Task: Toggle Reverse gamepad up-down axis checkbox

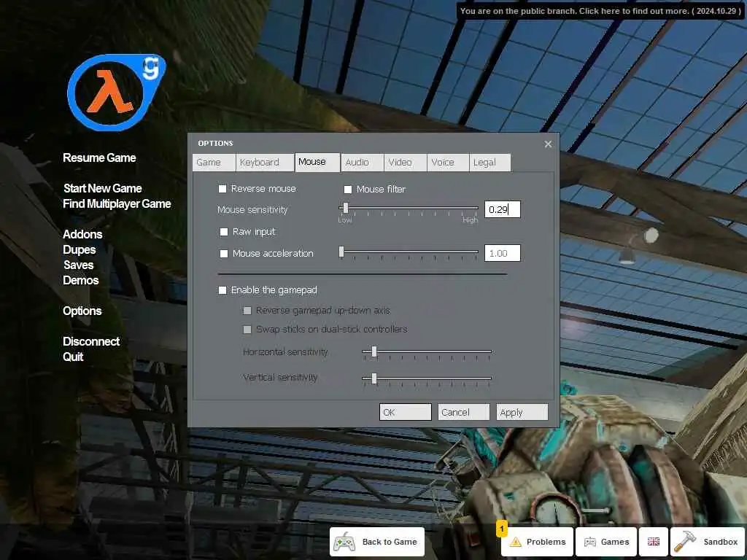Action: [x=247, y=311]
